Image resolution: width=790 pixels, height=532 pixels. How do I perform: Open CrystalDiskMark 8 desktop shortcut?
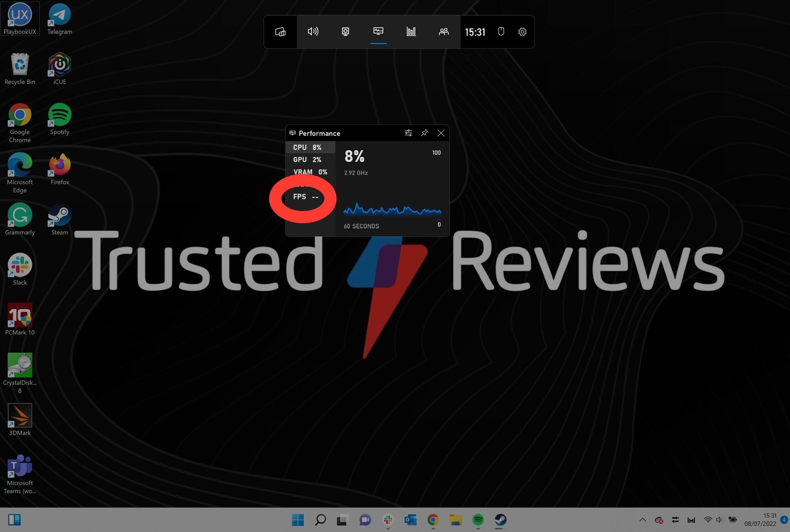[x=20, y=373]
